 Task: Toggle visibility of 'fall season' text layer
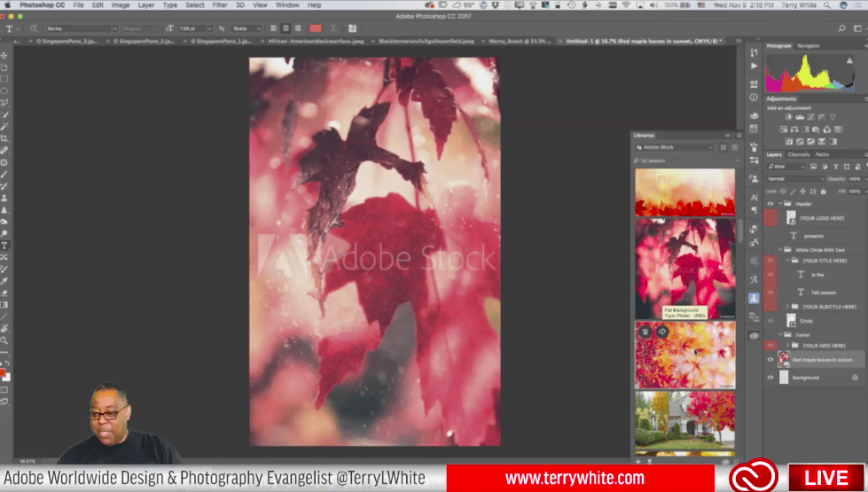coord(770,293)
